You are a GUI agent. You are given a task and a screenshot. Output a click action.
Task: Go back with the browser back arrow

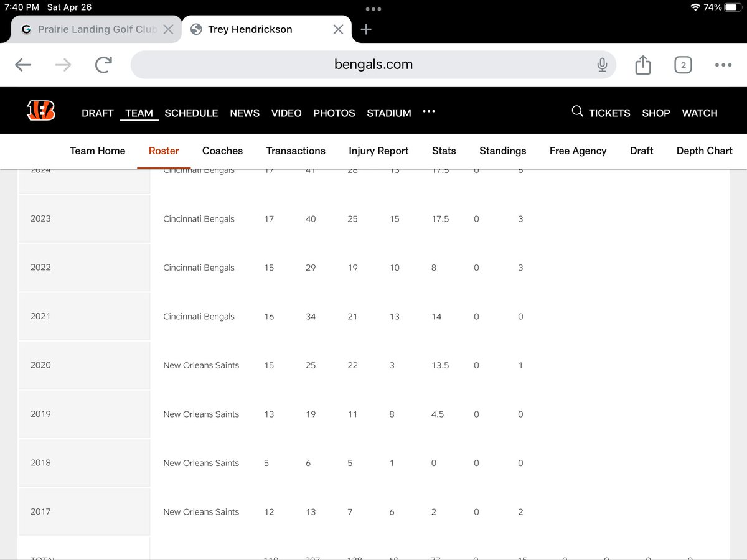pos(23,65)
